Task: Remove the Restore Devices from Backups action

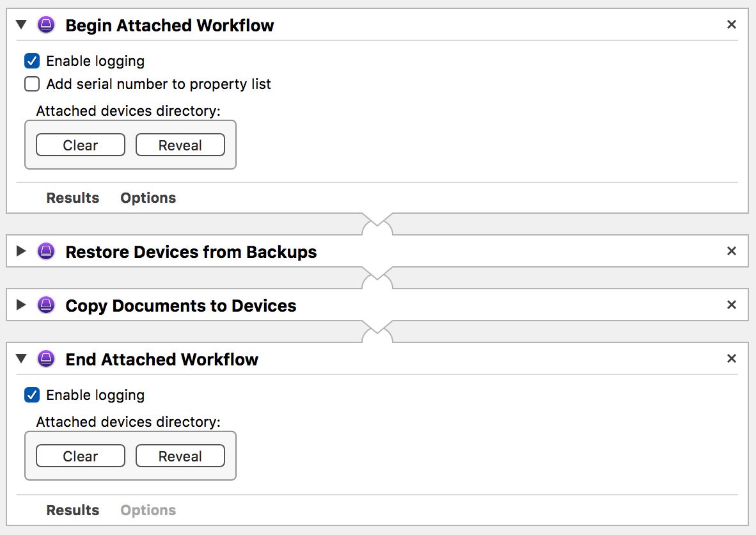Action: [732, 251]
